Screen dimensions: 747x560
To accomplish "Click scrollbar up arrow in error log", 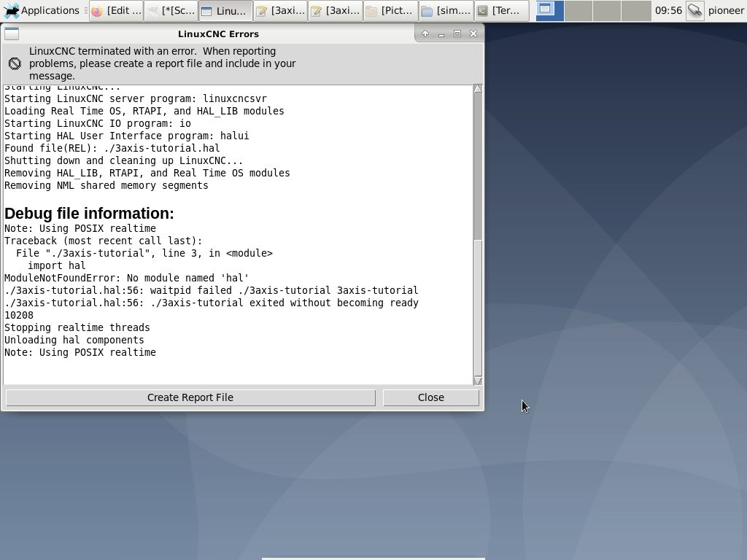I will (478, 89).
